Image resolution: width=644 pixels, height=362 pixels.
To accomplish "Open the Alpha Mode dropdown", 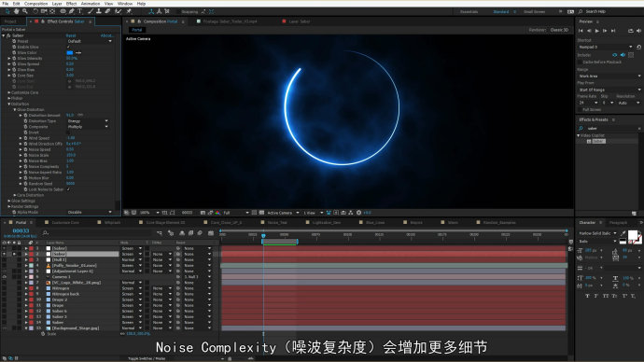I will point(89,212).
